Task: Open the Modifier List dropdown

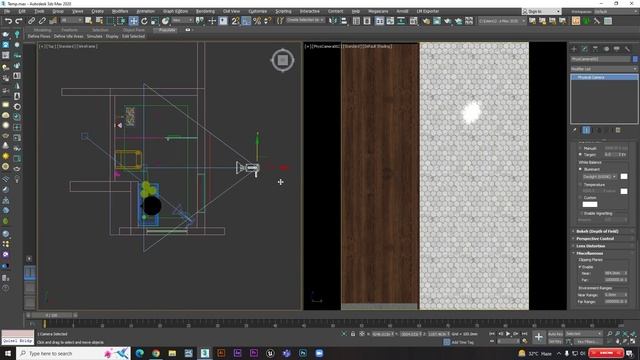Action: click(x=603, y=69)
